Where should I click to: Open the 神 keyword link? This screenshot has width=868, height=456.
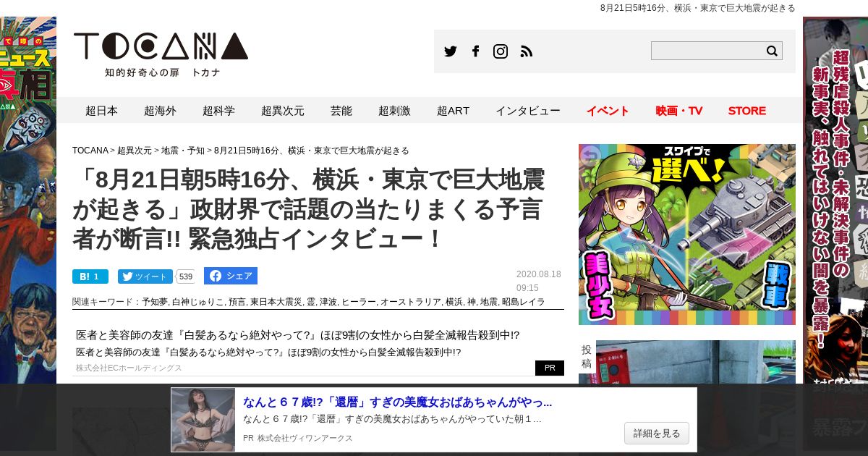471,302
